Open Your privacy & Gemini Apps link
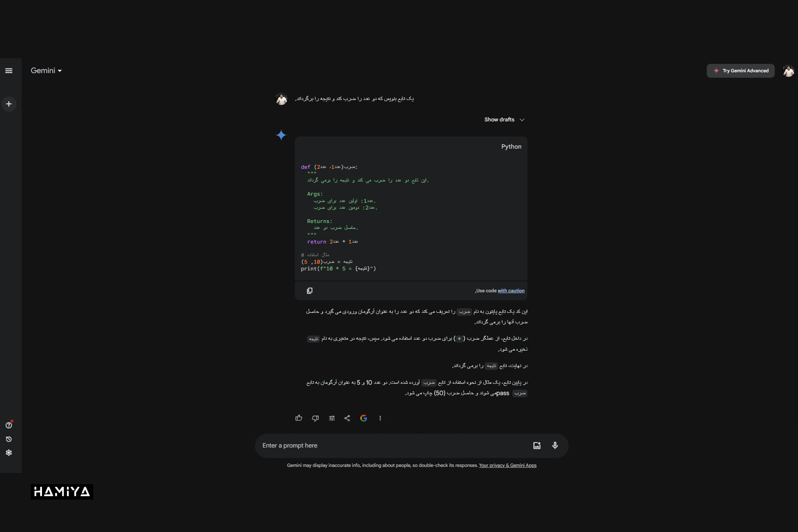Screen dimensions: 798x532 coord(507,465)
